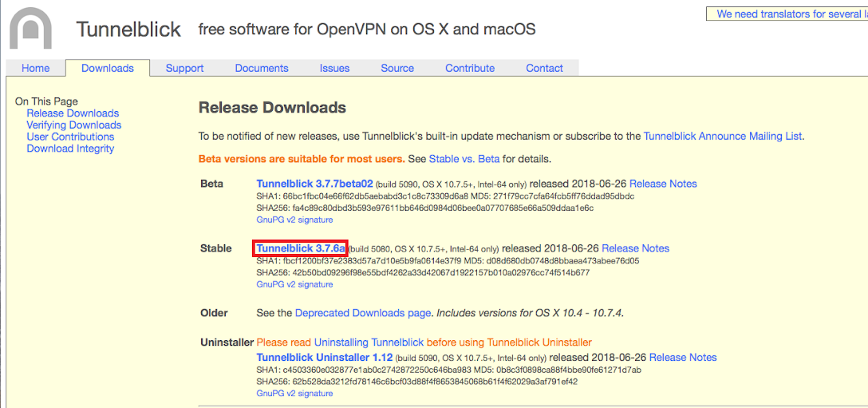
Task: Open the Deprecated Downloads page link
Action: (x=363, y=313)
